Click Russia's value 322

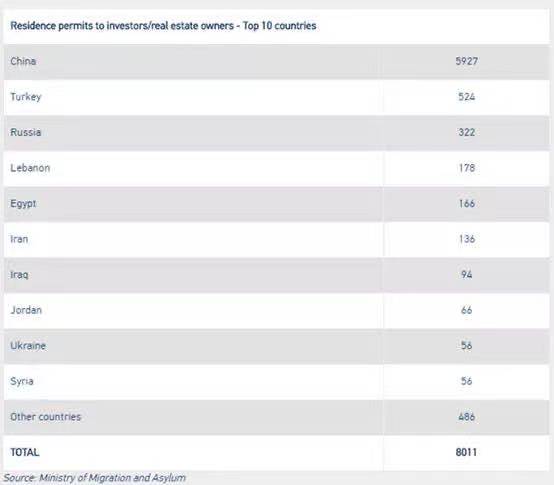point(466,132)
